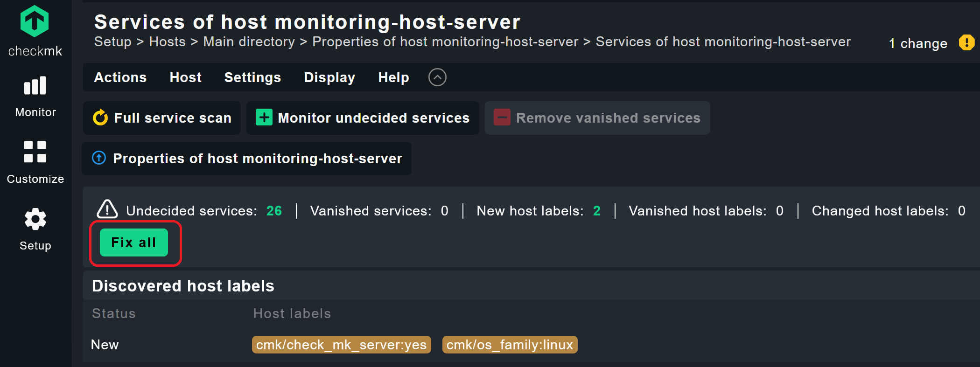This screenshot has height=367, width=980.
Task: Click Remove vanished services button
Action: (x=597, y=118)
